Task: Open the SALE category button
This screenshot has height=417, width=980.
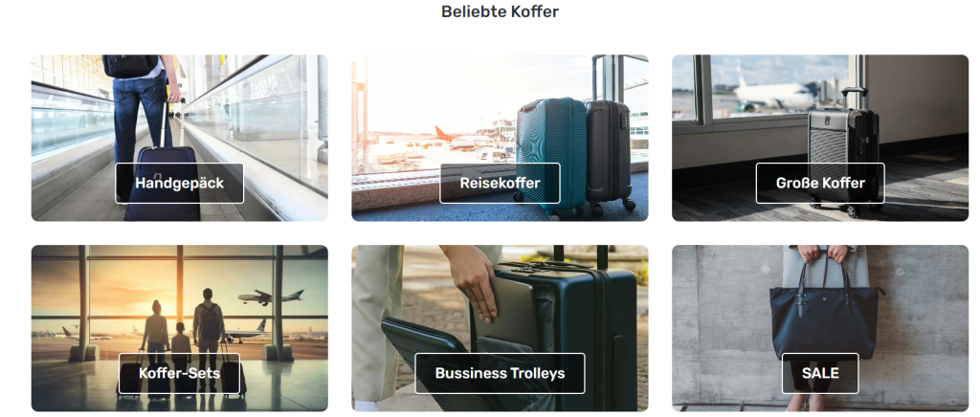Action: click(x=820, y=373)
